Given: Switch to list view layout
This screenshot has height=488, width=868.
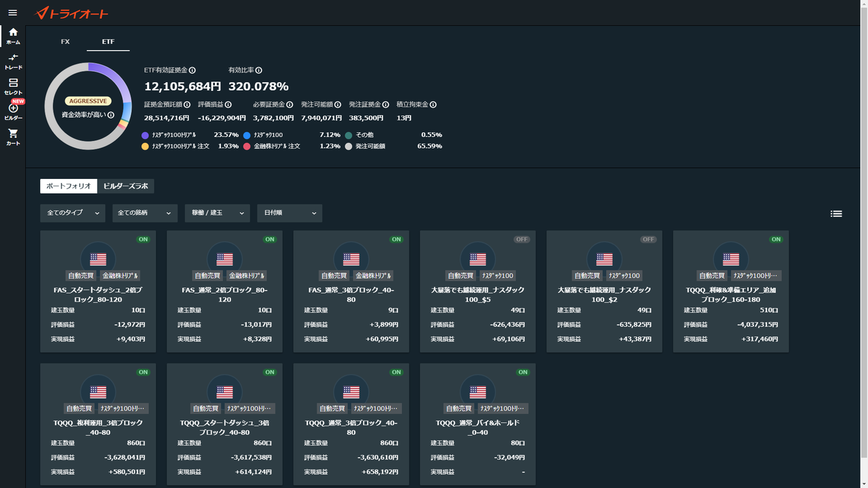Looking at the screenshot, I should (836, 213).
